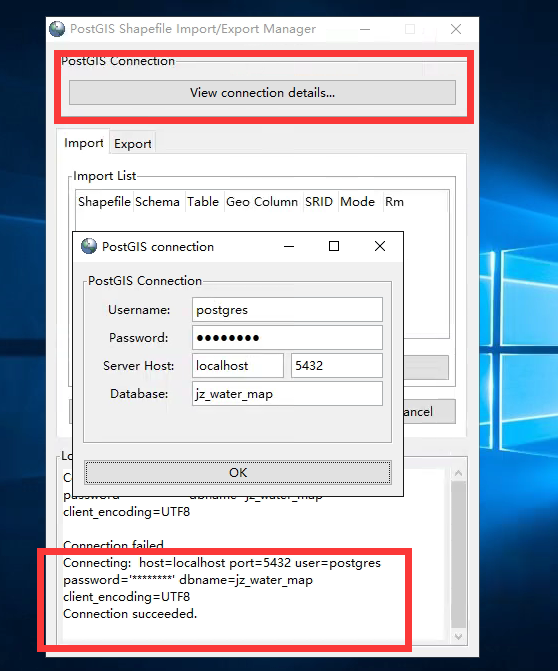Click into the Password field
558x671 pixels.
(287, 338)
